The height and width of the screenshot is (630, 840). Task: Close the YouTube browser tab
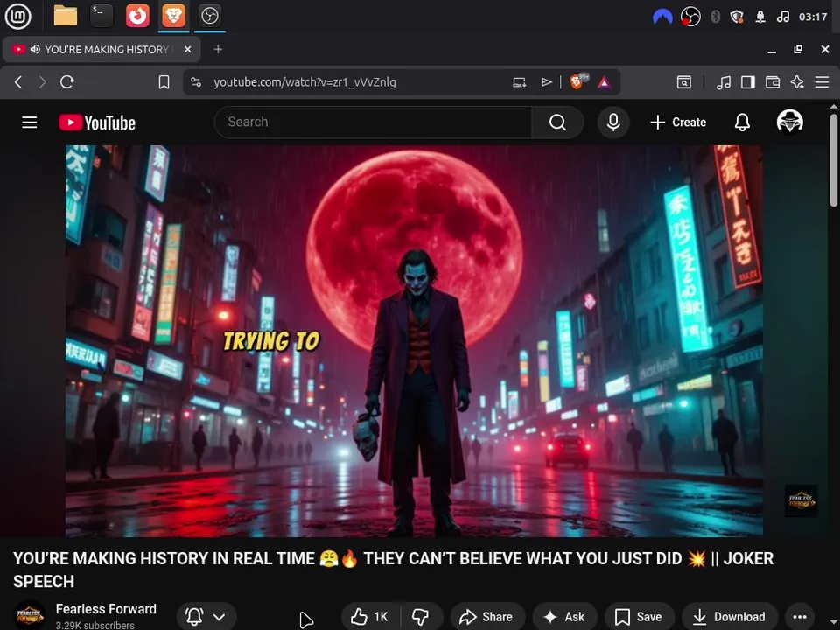tap(187, 49)
